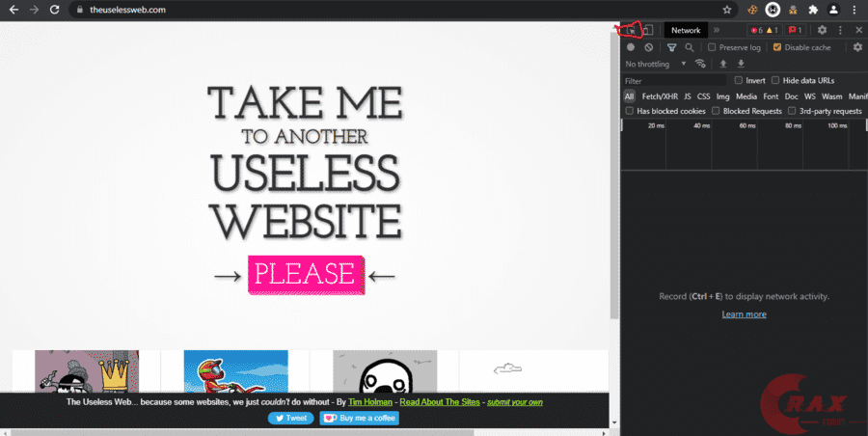Go forward using the browser forward arrow
The image size is (868, 436).
[x=35, y=10]
